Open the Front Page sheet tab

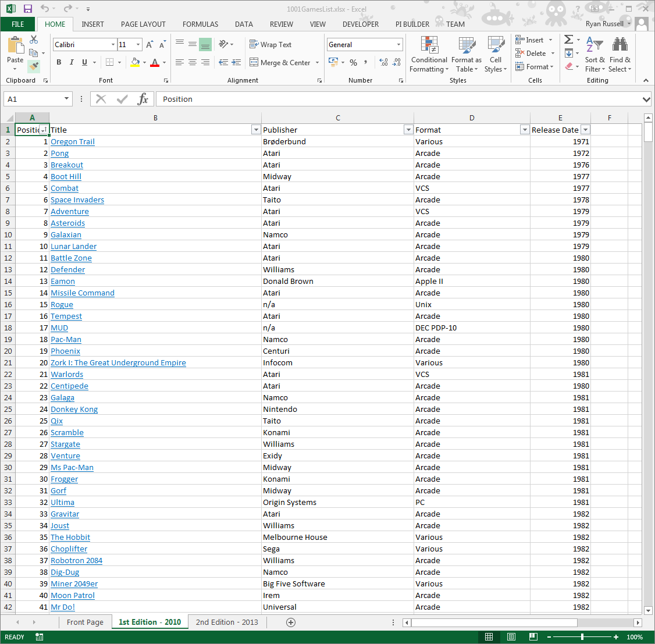[x=85, y=622]
